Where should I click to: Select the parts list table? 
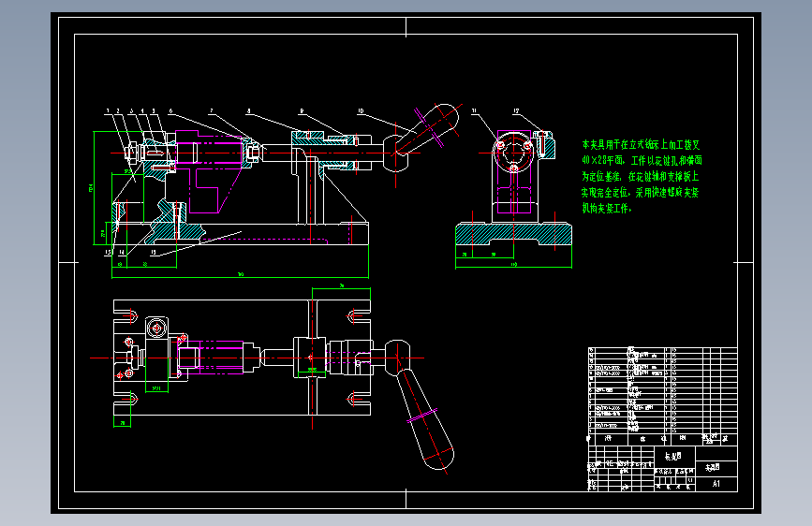click(x=662, y=396)
